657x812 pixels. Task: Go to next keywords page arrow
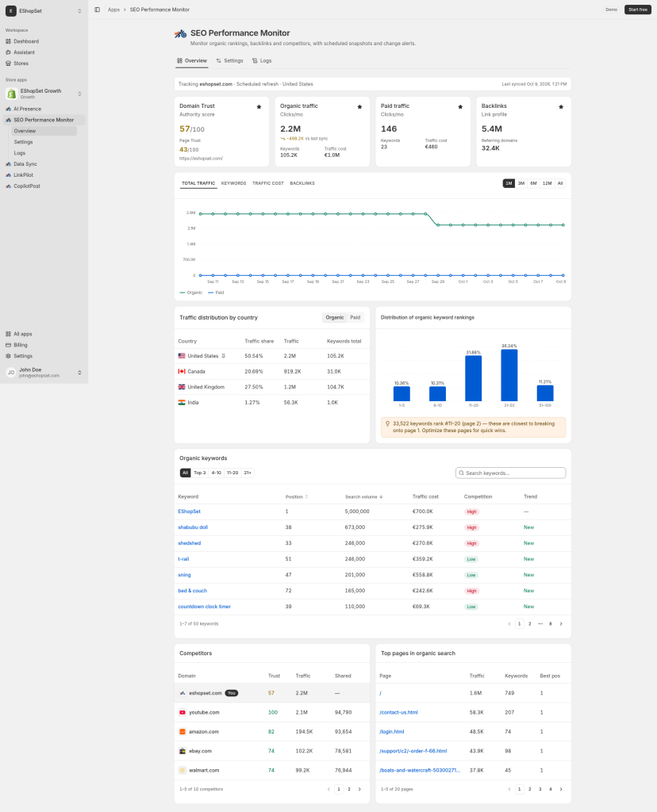(x=561, y=624)
